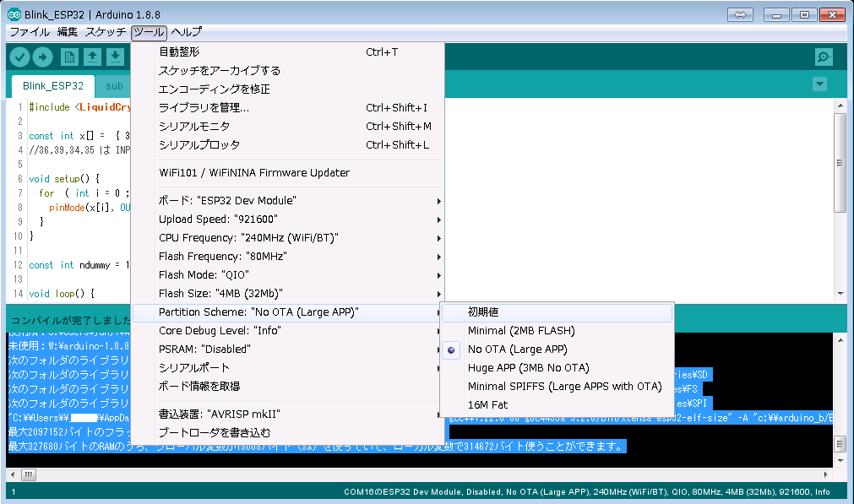Click the tab list chevron icon
The image size is (854, 504).
(x=819, y=84)
